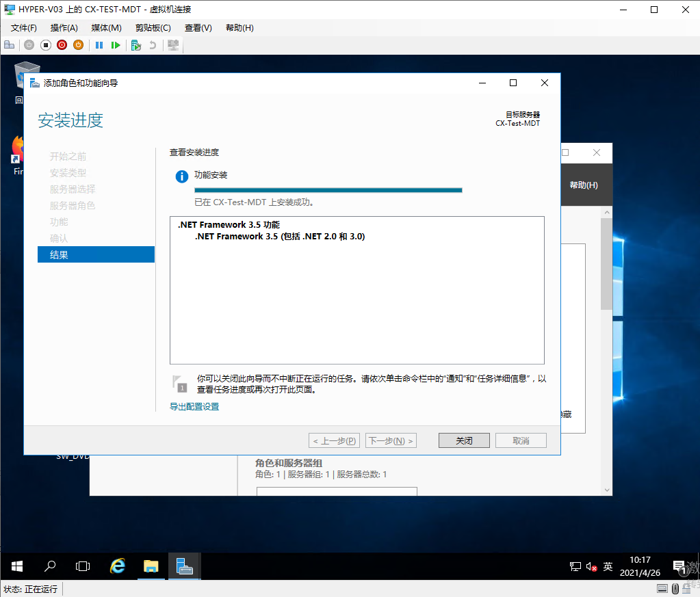Screen dimensions: 700x597
Task: Click the muted speaker icon in the system tray
Action: [591, 567]
